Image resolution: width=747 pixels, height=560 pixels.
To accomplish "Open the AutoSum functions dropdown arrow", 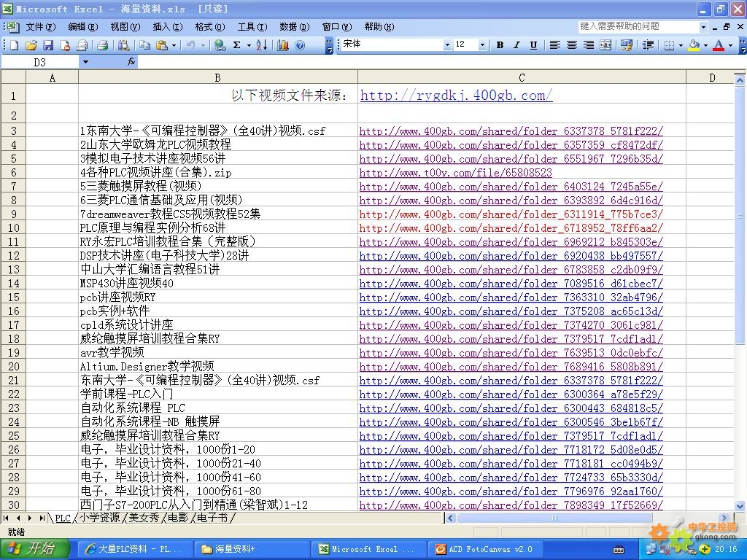I will pyautogui.click(x=249, y=45).
